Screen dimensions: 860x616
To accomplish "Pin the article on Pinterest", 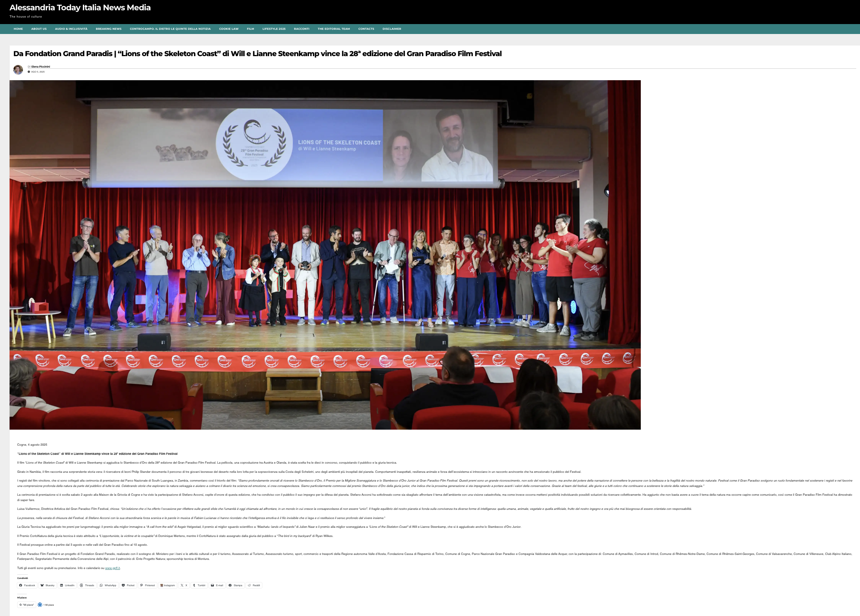I will tap(147, 585).
